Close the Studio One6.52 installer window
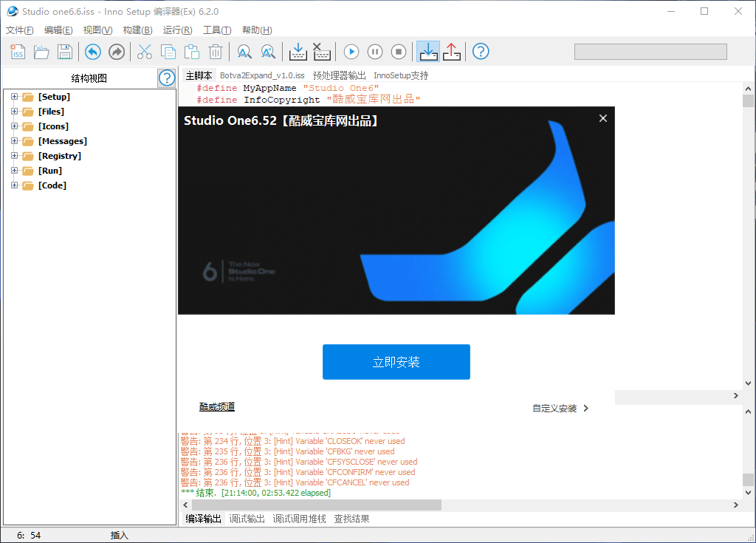The width and height of the screenshot is (756, 543). pyautogui.click(x=602, y=118)
